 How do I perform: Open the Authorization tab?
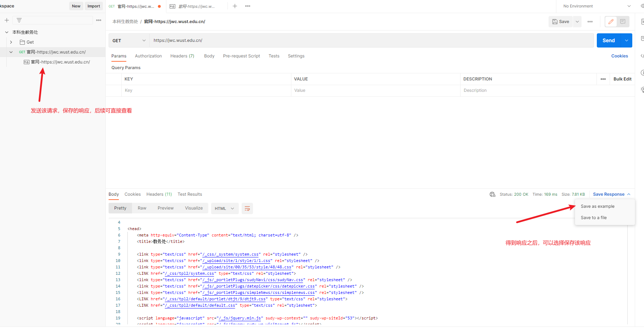coord(148,56)
